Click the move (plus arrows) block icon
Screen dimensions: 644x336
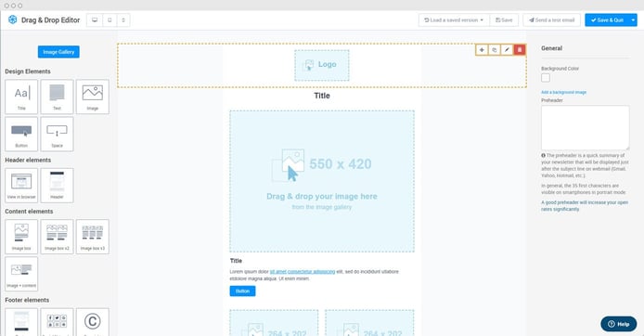(482, 50)
